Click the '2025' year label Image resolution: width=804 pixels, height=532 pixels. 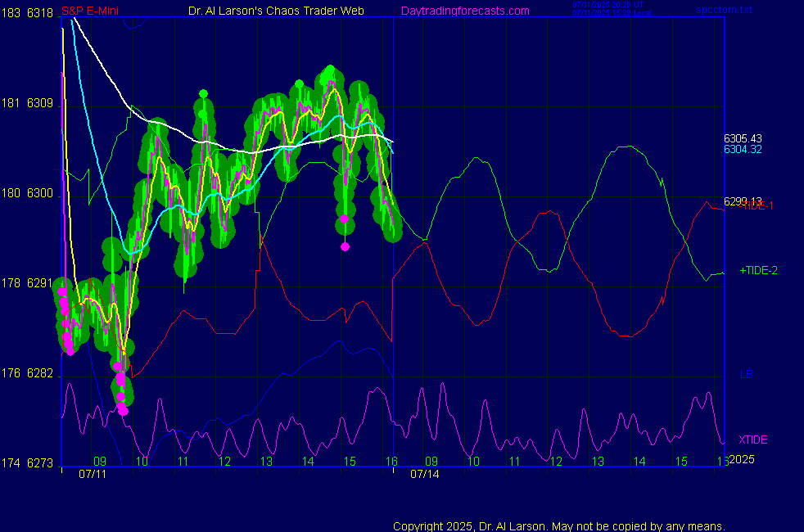click(742, 459)
